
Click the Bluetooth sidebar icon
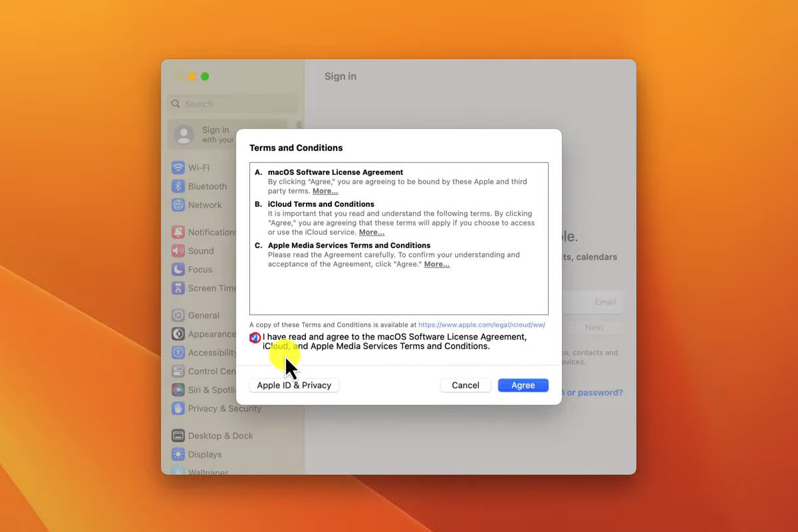178,186
